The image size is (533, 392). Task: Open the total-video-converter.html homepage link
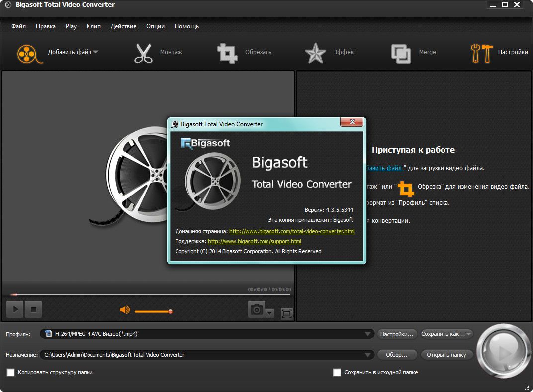point(292,231)
